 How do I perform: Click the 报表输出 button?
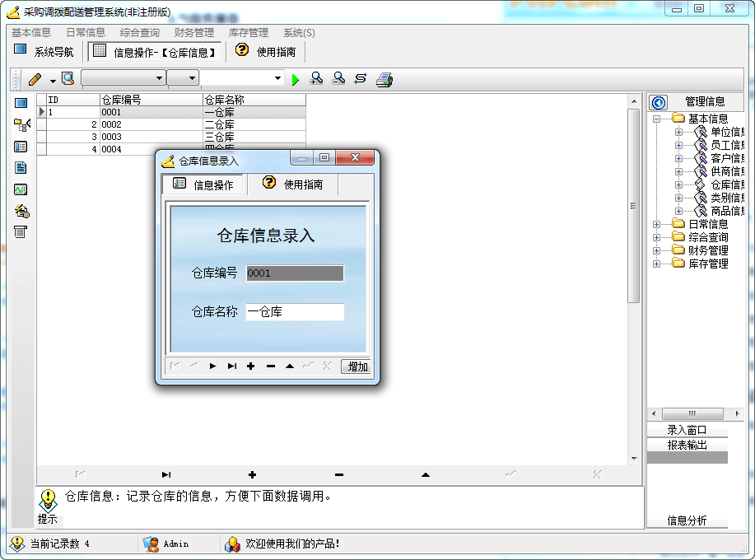click(687, 445)
